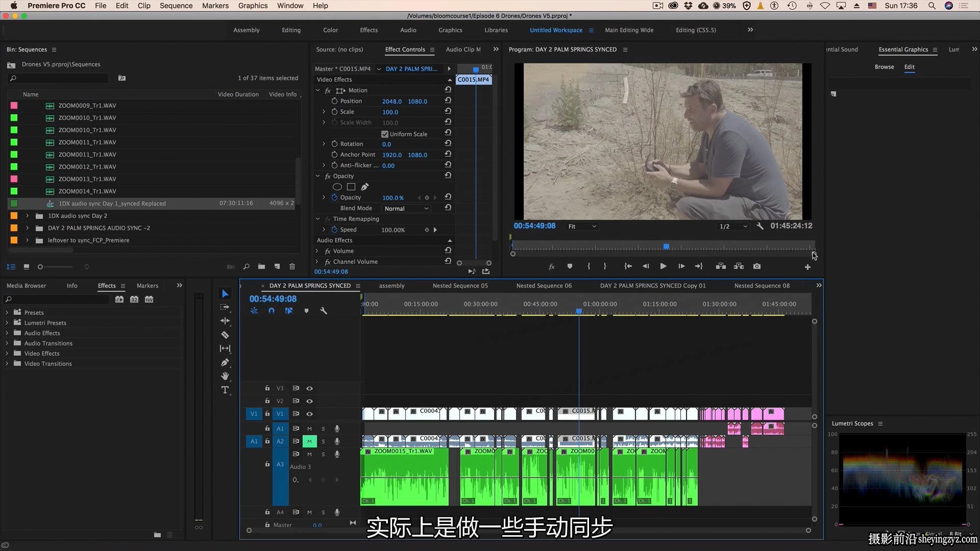Click the timeline timecode 00:54:49:08
The image size is (980, 551).
(273, 299)
